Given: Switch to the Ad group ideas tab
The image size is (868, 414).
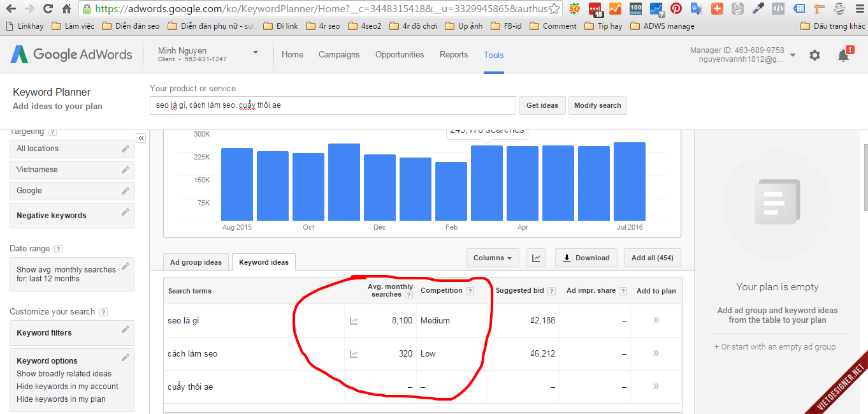Looking at the screenshot, I should [196, 262].
